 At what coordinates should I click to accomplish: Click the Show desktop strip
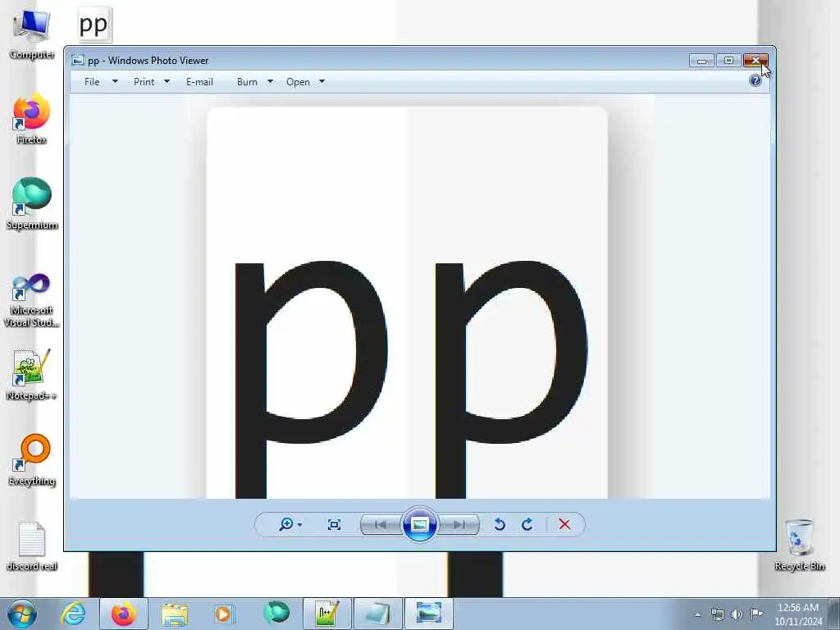[x=834, y=614]
